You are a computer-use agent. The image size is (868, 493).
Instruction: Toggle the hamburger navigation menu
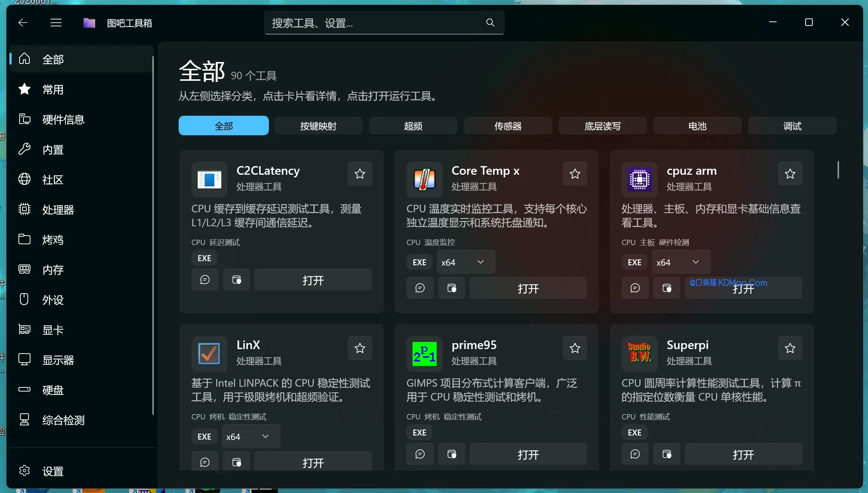coord(56,23)
